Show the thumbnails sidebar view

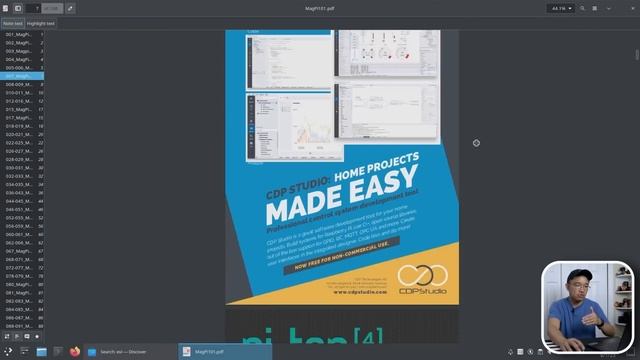click(7, 337)
